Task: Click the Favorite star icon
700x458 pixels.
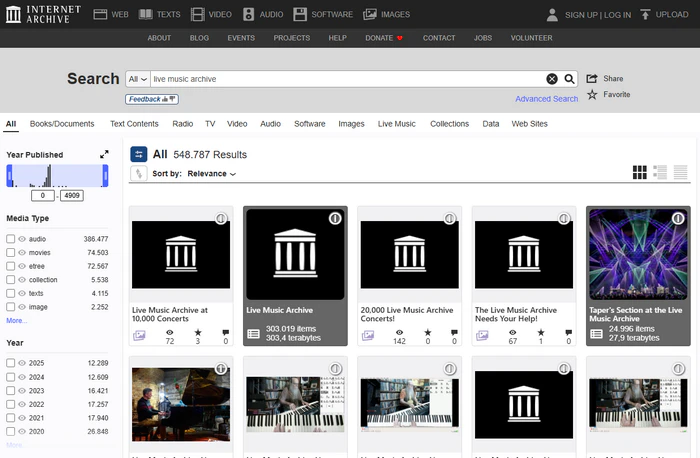Action: coord(592,94)
